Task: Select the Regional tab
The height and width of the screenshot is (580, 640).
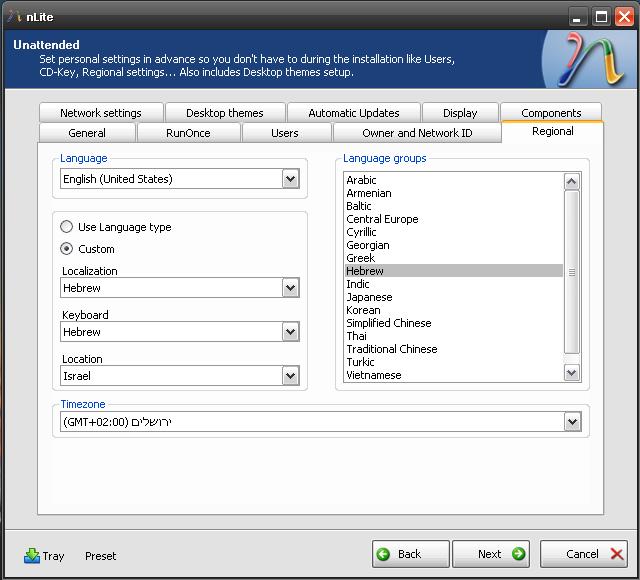Action: point(553,131)
